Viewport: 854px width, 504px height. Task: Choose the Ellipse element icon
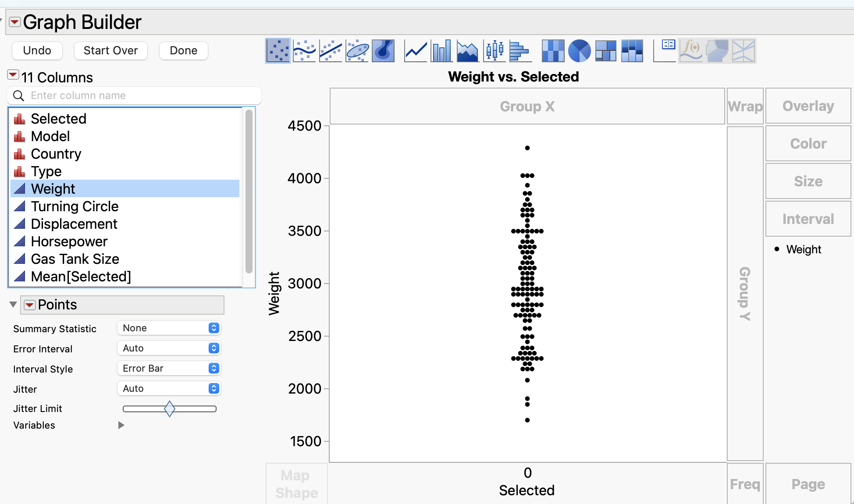pos(357,51)
